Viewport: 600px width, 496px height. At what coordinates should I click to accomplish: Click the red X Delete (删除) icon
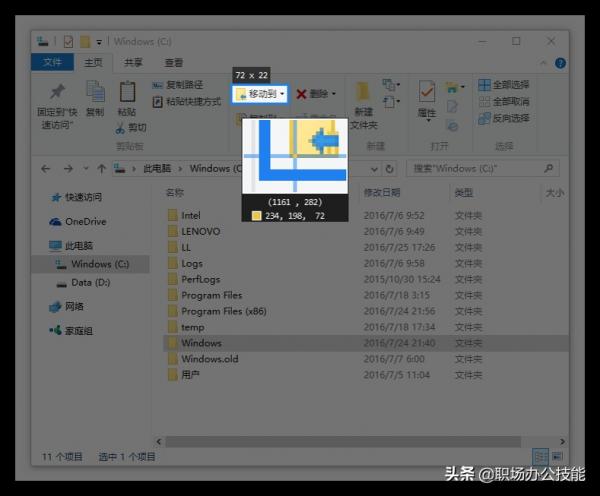click(302, 94)
